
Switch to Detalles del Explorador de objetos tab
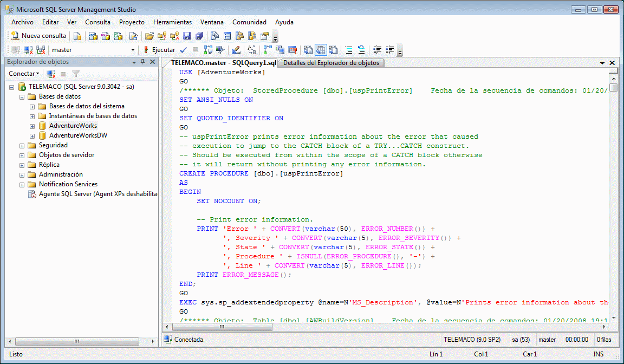click(331, 63)
